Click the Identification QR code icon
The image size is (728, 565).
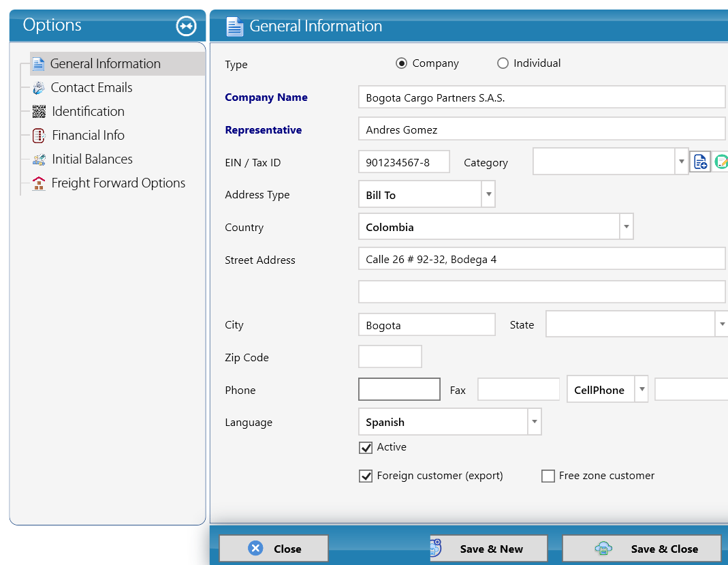click(39, 112)
